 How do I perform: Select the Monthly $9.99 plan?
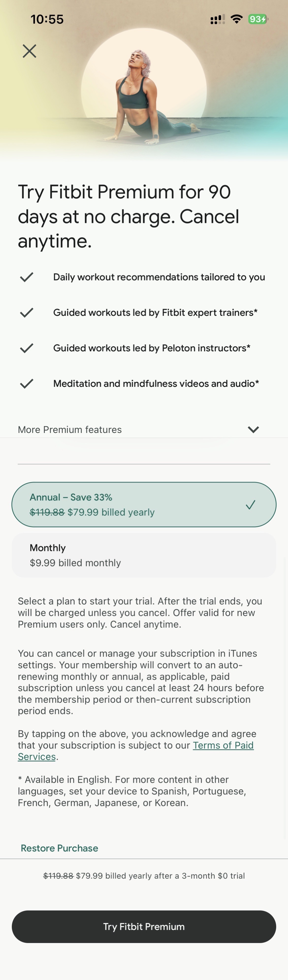pos(144,555)
